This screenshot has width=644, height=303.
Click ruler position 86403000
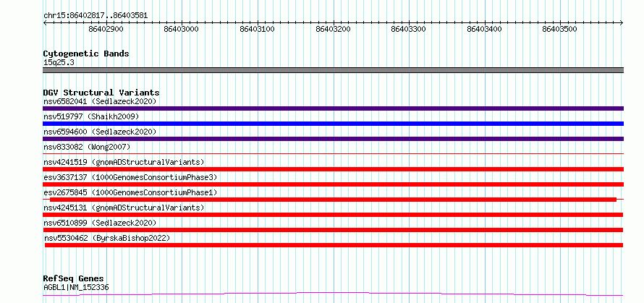click(181, 29)
